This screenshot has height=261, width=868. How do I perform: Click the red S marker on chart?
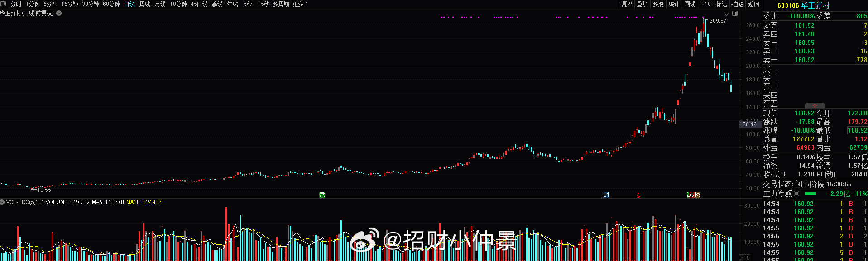click(x=638, y=195)
